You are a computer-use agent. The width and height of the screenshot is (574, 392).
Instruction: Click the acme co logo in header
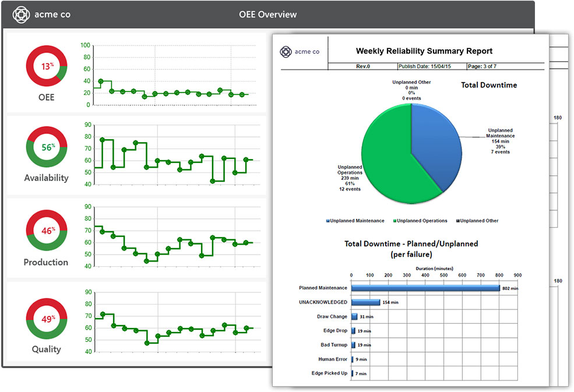(x=41, y=15)
